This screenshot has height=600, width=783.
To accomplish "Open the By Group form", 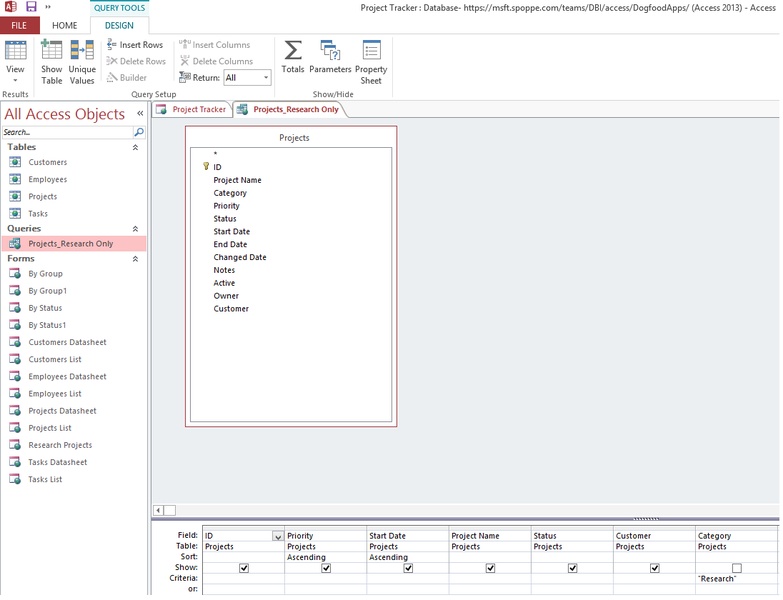I will pos(45,274).
